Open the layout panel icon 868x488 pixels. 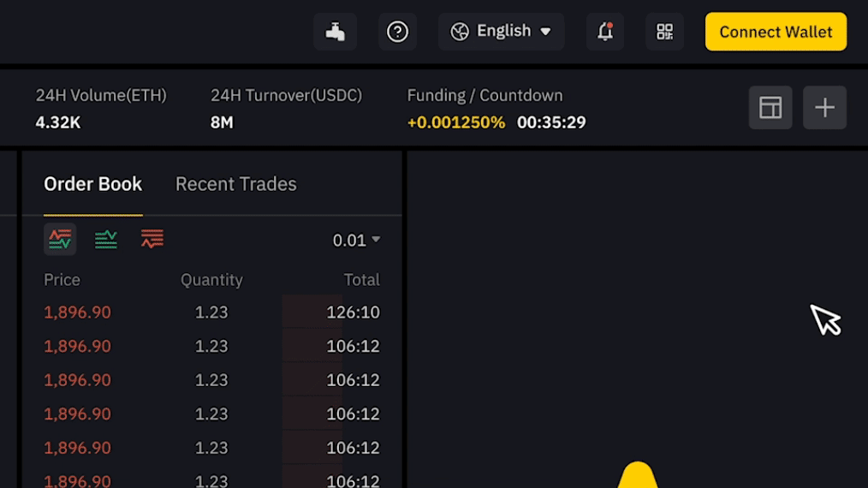tap(770, 108)
